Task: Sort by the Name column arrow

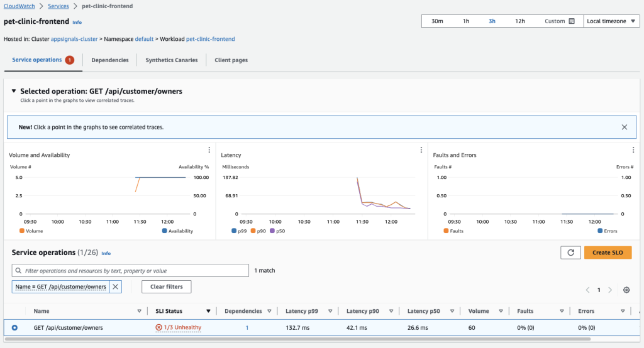Action: [139, 311]
